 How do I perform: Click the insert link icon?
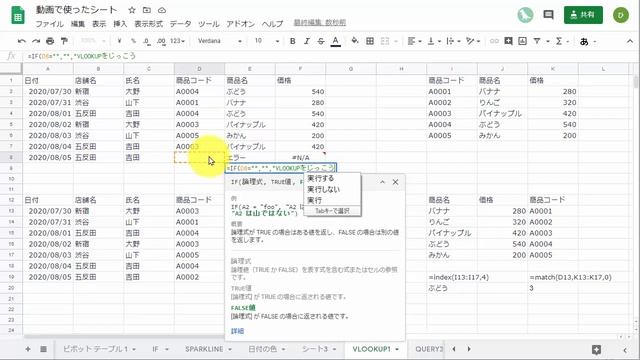coord(494,41)
